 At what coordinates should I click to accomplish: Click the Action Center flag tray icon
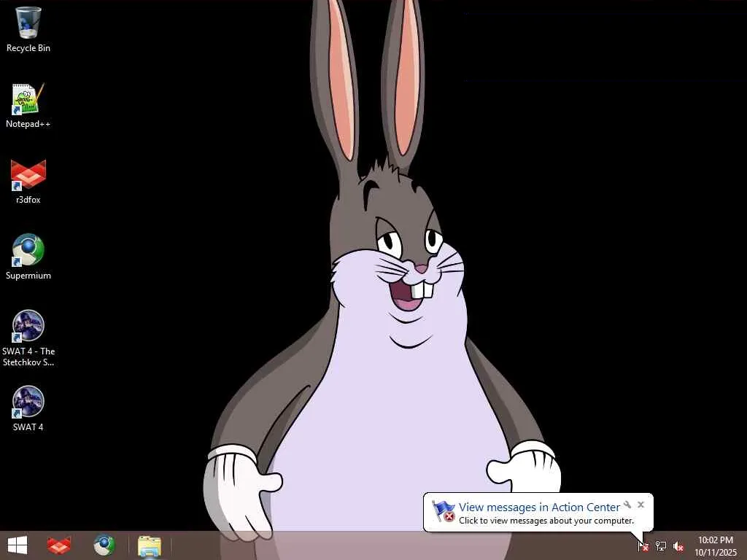pos(643,545)
